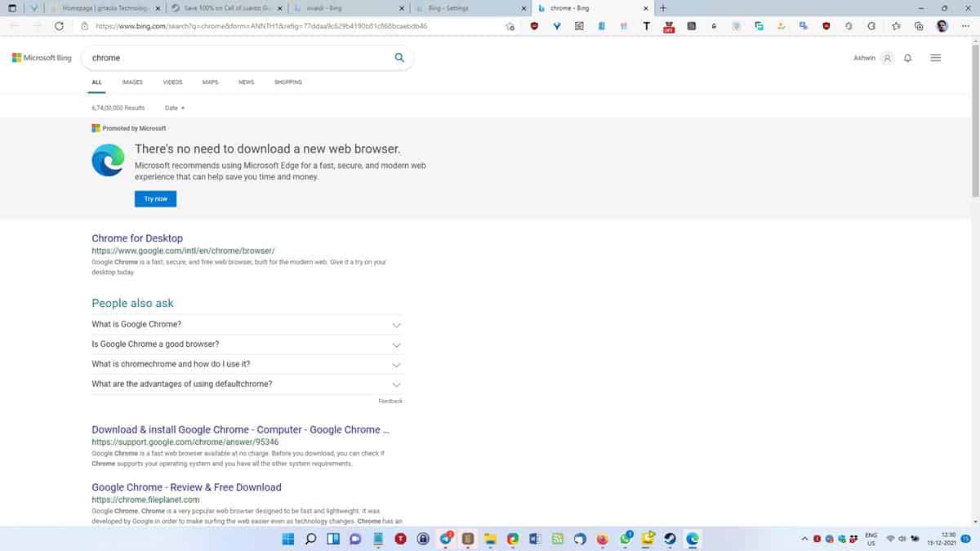Screen dimensions: 980x551
Task: Click the 'Try now' Edge button
Action: click(155, 198)
